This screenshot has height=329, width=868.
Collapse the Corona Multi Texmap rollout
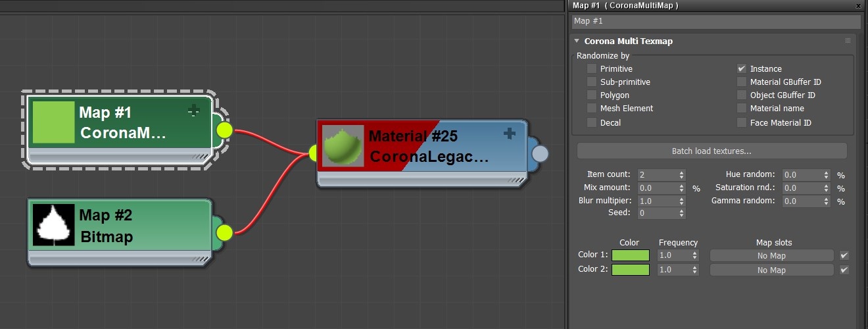tap(577, 41)
